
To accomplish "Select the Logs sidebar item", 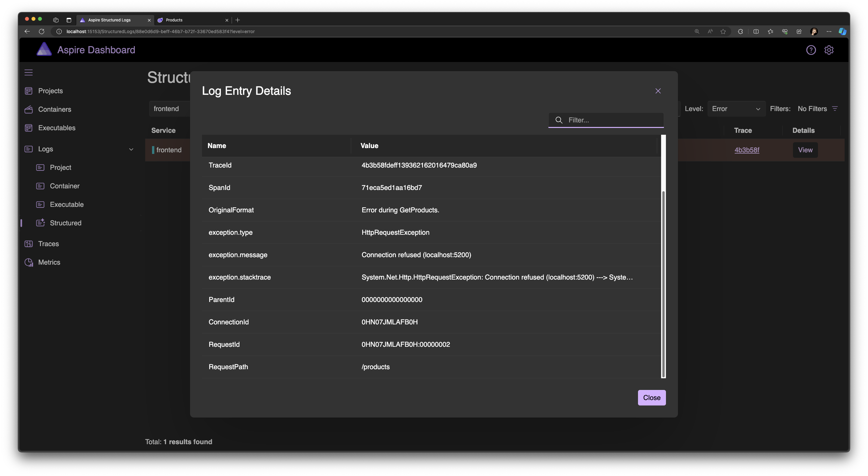I will click(x=45, y=149).
